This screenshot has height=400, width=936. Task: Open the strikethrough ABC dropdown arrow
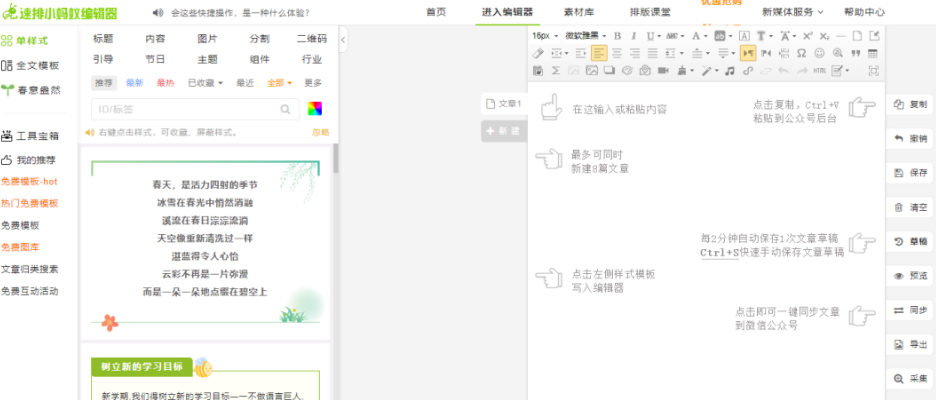[682, 36]
